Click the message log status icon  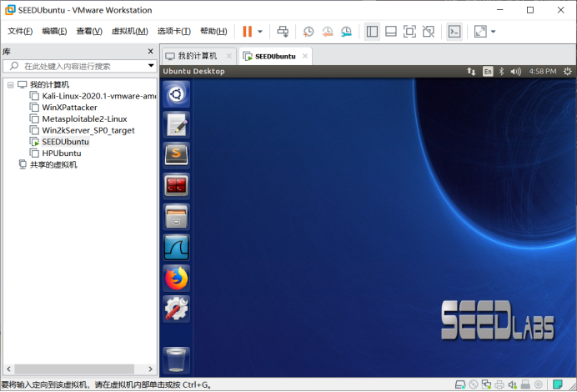pyautogui.click(x=558, y=384)
